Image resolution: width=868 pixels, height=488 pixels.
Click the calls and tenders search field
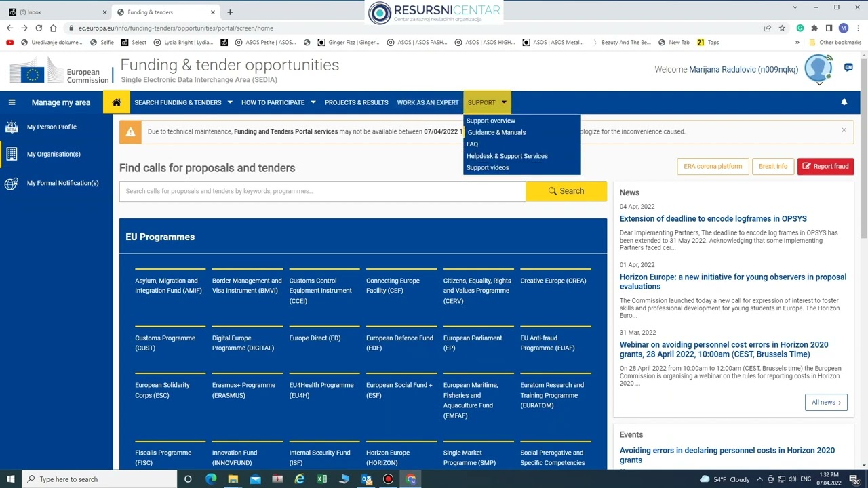(x=323, y=191)
